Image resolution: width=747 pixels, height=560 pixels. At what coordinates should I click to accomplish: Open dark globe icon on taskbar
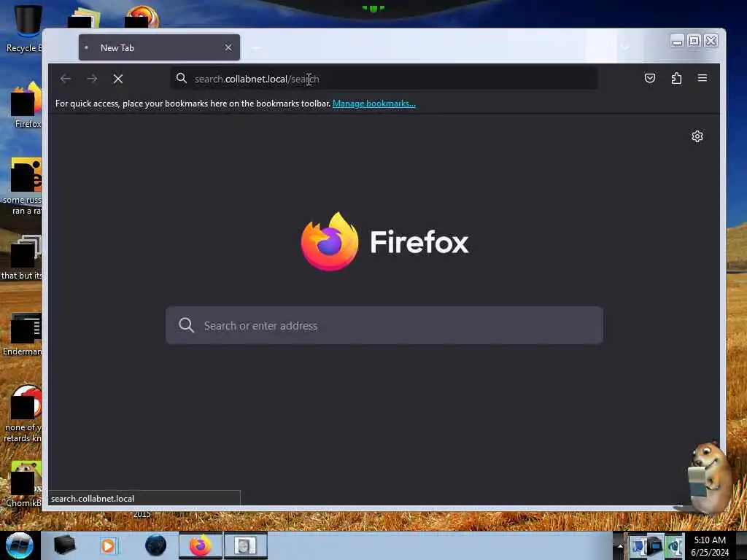coord(156,545)
